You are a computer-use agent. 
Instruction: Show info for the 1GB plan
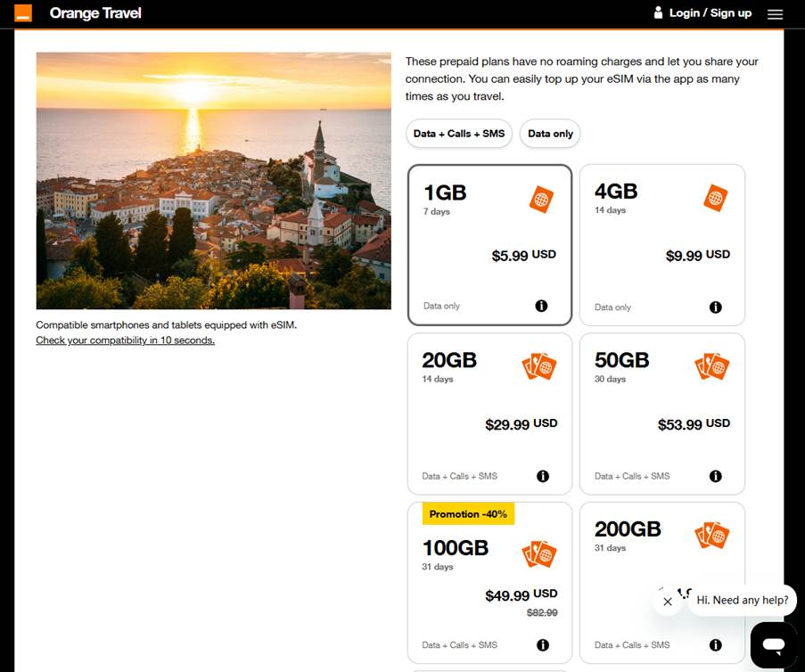[541, 306]
